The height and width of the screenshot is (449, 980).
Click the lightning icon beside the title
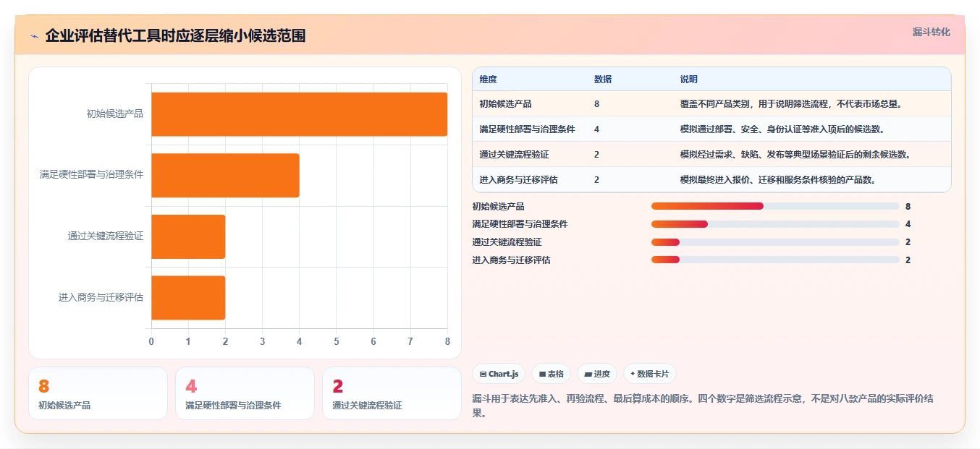coord(34,35)
